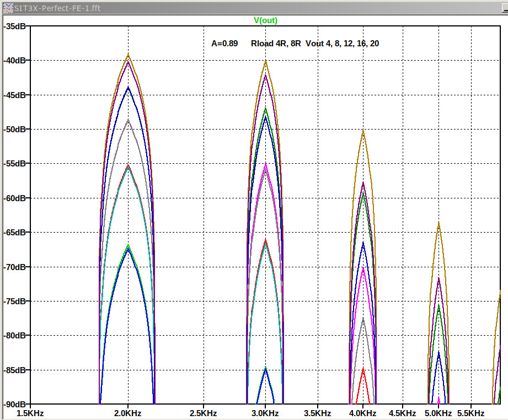Click the 1.5KHz frequency axis label

coord(30,413)
